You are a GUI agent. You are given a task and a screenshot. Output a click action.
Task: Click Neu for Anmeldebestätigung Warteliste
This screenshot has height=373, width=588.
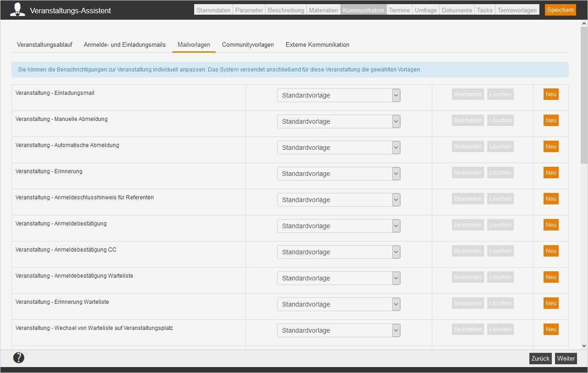point(550,277)
